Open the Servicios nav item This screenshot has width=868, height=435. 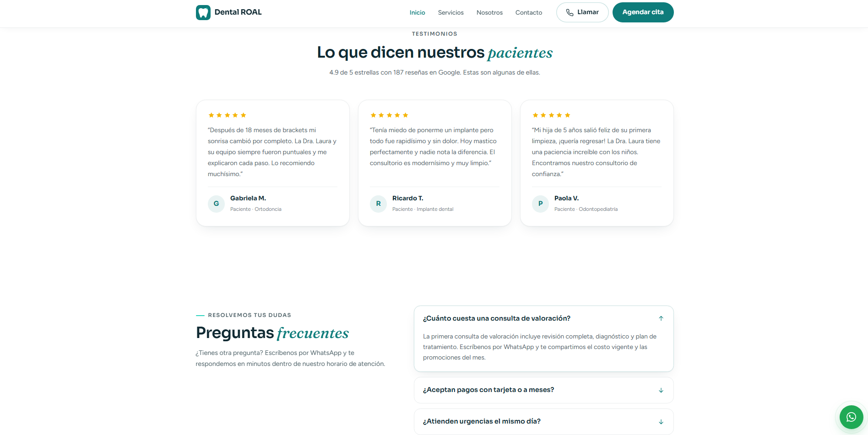pyautogui.click(x=450, y=12)
